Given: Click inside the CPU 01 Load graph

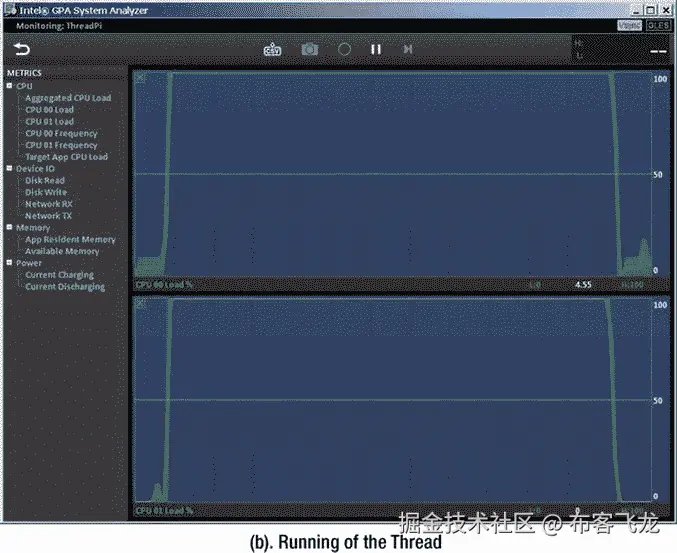Looking at the screenshot, I should tap(392, 400).
